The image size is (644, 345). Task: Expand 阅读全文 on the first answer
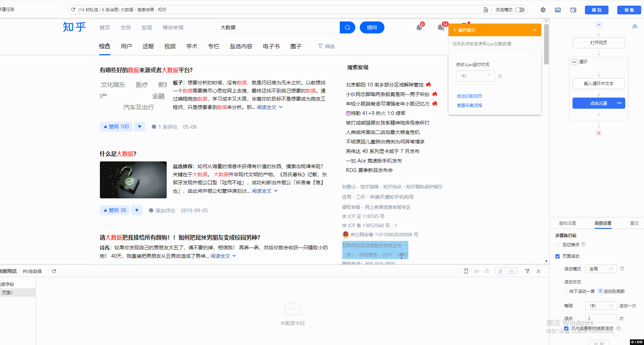[x=269, y=107]
